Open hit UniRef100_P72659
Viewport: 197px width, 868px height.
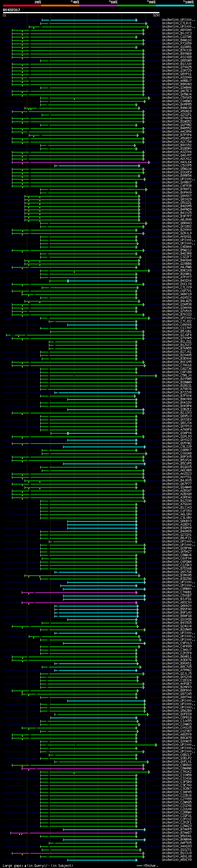[x=177, y=44]
